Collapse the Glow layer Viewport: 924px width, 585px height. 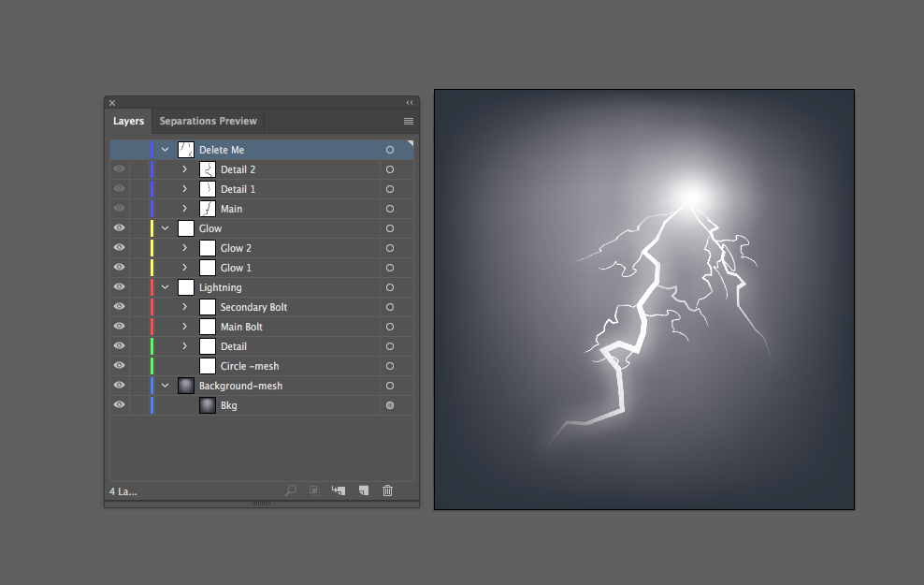pyautogui.click(x=165, y=228)
